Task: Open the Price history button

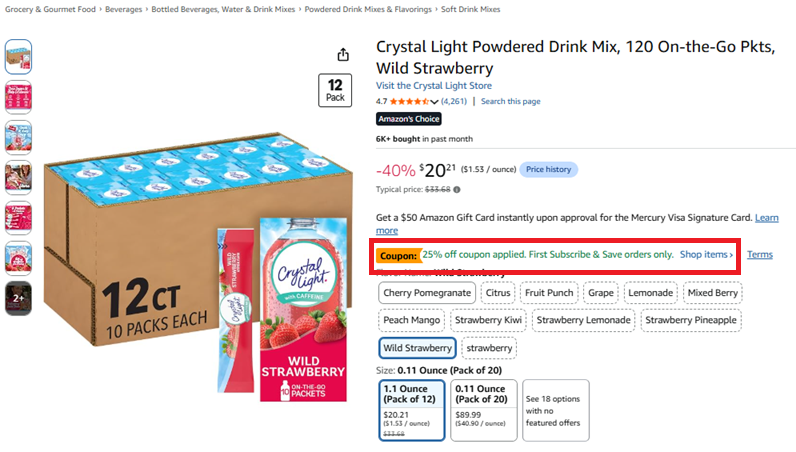Action: pyautogui.click(x=548, y=169)
